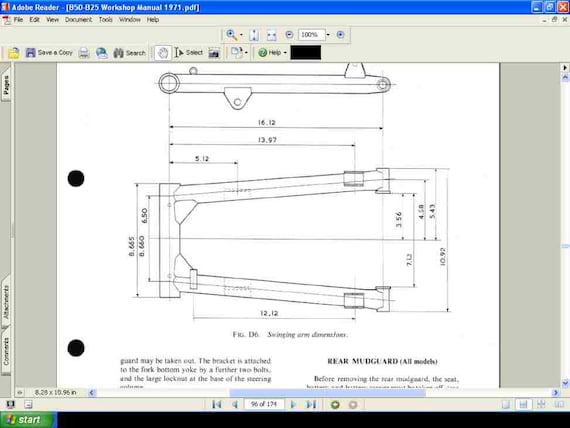The width and height of the screenshot is (570, 428).
Task: Click the horizontal scrollbar thumb
Action: click(x=327, y=393)
